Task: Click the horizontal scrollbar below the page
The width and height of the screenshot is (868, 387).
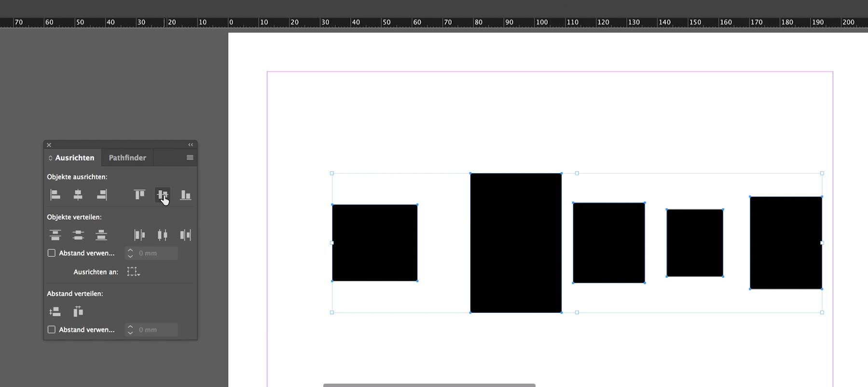Action: (x=429, y=385)
